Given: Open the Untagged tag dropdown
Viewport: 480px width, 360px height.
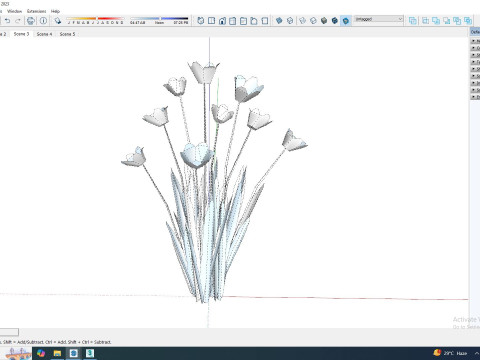Looking at the screenshot, I should coord(379,19).
